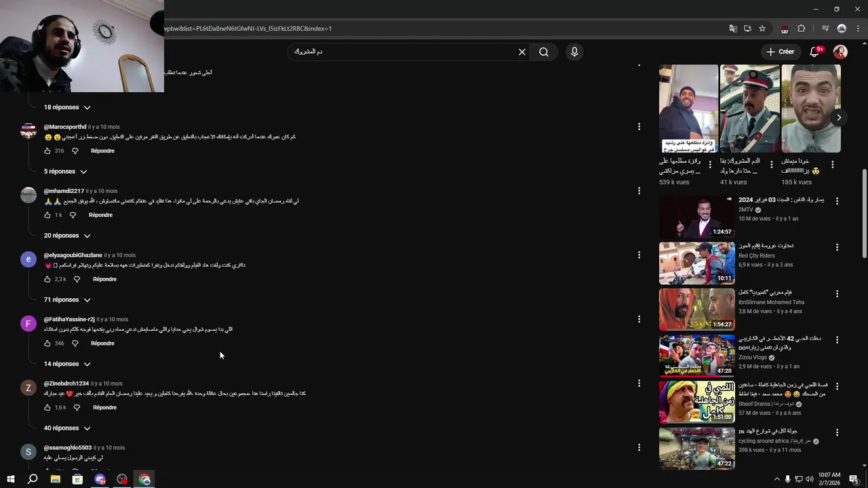The height and width of the screenshot is (488, 868).
Task: Open the notifications bell
Action: [815, 52]
